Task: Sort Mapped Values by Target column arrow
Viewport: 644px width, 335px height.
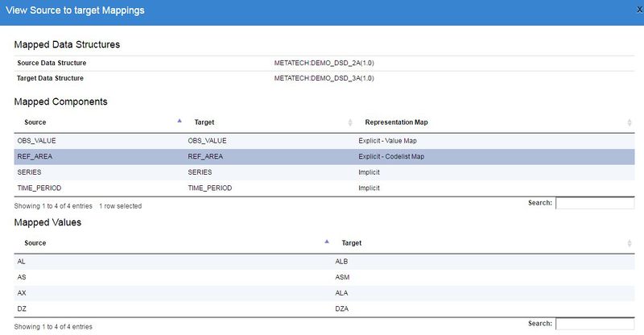Action: (630, 243)
